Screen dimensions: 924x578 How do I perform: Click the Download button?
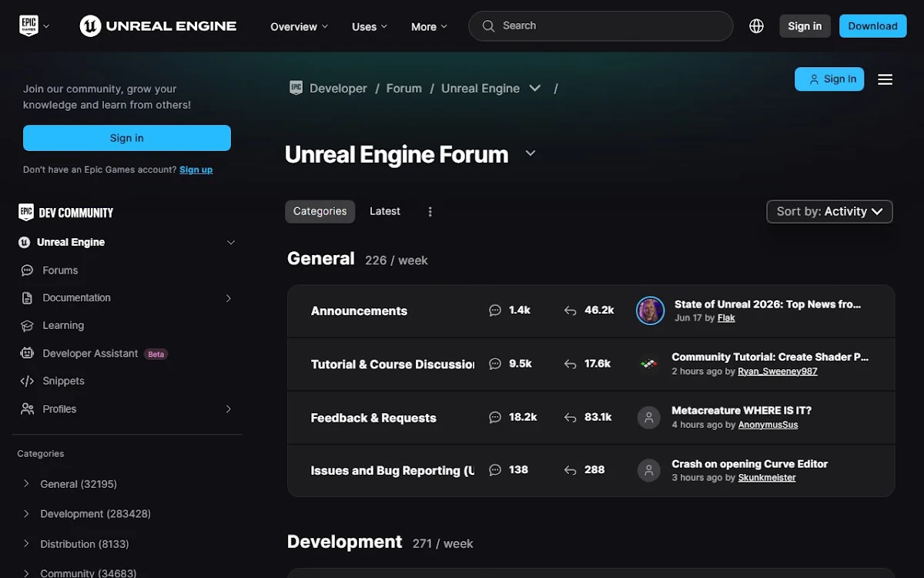tap(872, 26)
